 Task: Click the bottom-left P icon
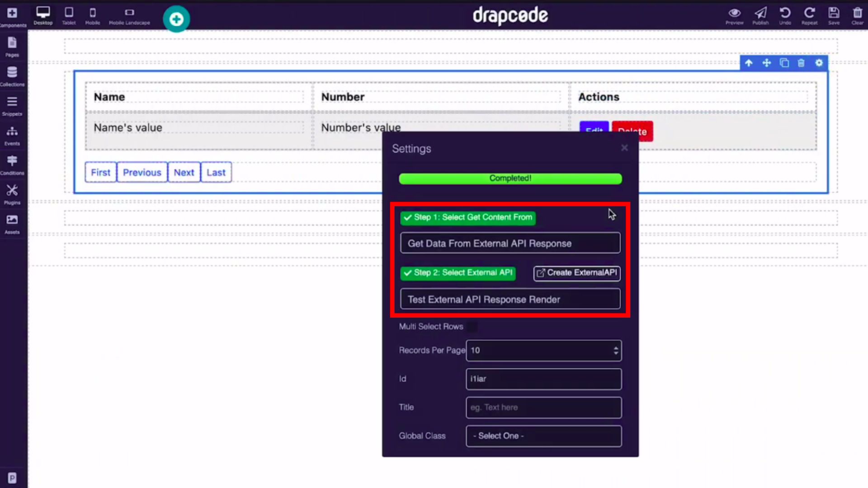(12, 478)
